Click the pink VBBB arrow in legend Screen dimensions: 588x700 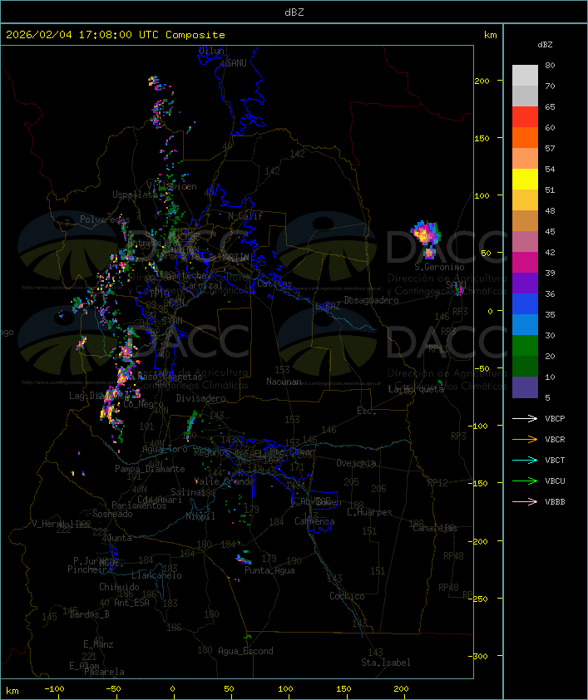[x=525, y=502]
